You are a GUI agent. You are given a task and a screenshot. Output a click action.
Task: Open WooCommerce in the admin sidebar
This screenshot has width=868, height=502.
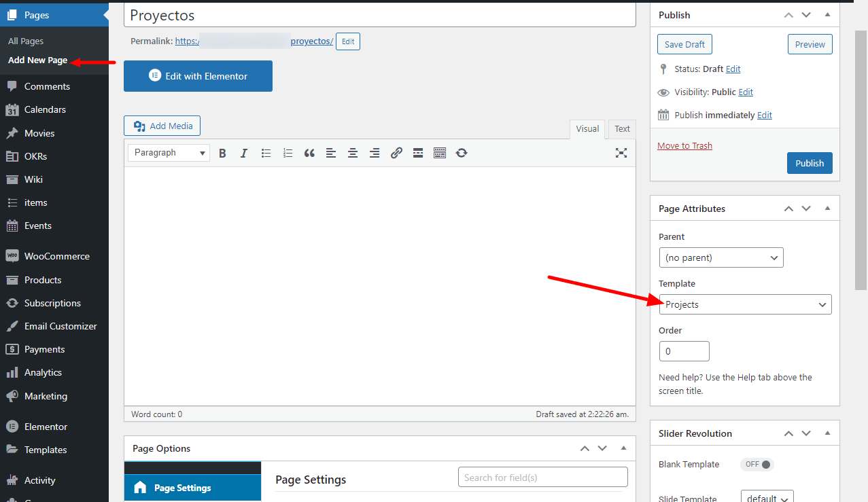pyautogui.click(x=56, y=256)
